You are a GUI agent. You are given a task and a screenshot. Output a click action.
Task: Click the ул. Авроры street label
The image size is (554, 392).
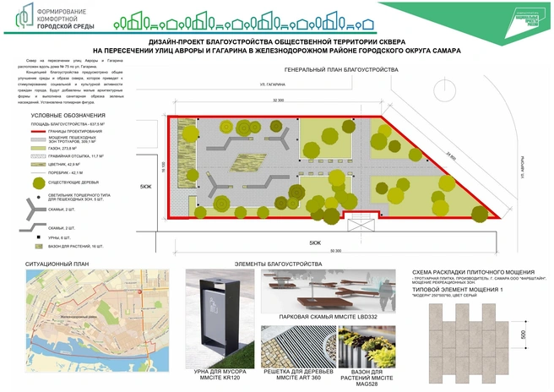pyautogui.click(x=522, y=167)
